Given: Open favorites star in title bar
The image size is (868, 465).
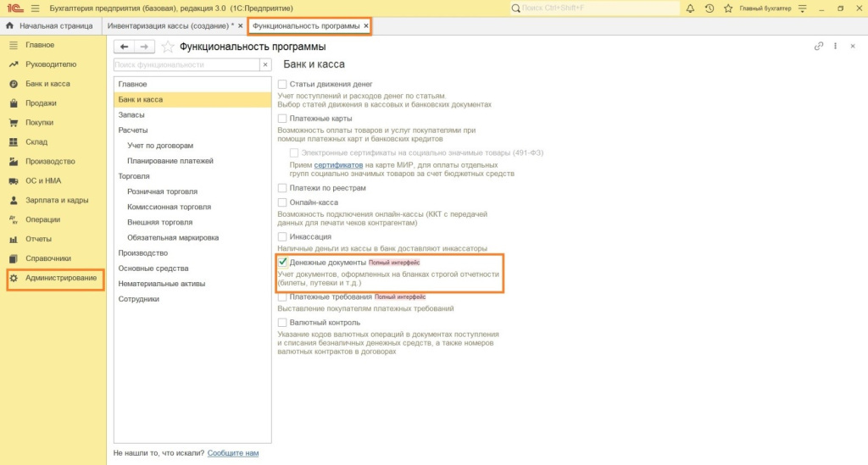Looking at the screenshot, I should coord(728,8).
